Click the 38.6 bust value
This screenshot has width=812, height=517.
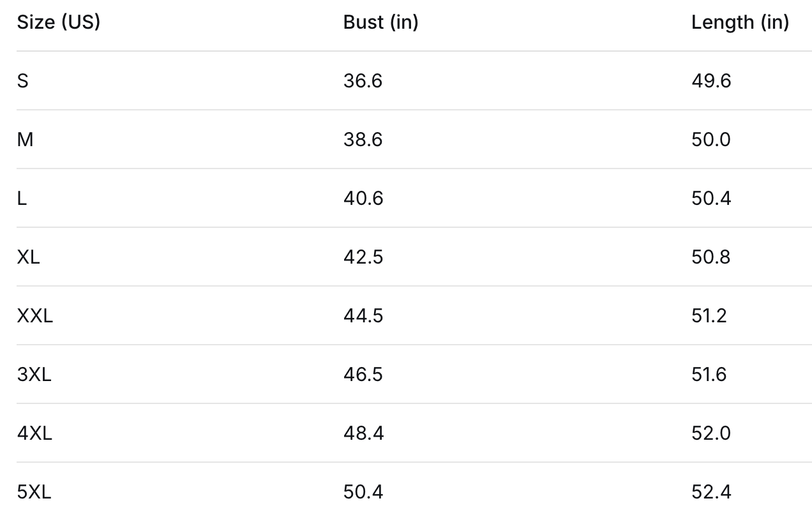click(363, 140)
